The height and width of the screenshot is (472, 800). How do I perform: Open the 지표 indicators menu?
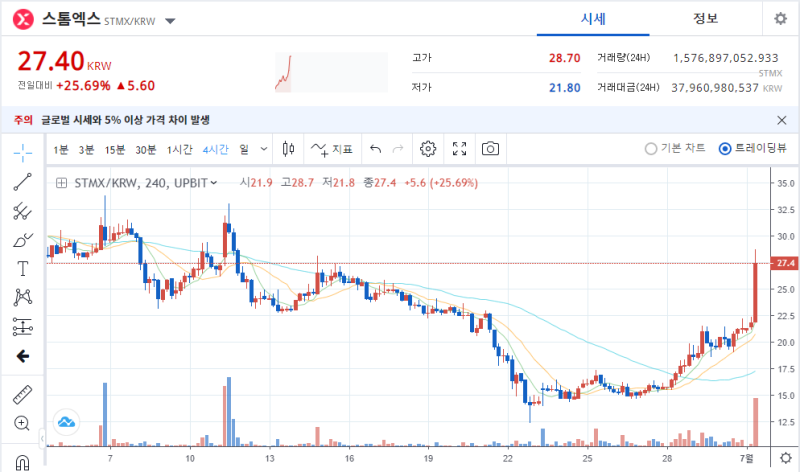(332, 149)
